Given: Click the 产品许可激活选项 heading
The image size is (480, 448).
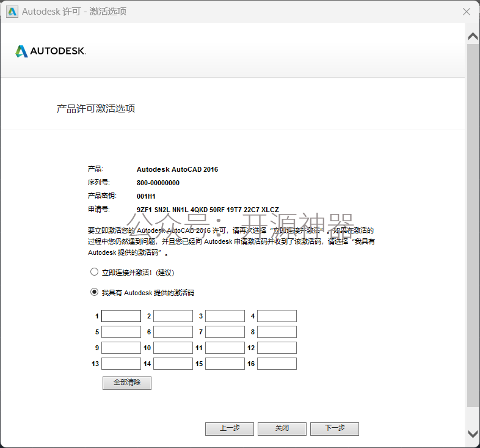Looking at the screenshot, I should click(x=96, y=108).
